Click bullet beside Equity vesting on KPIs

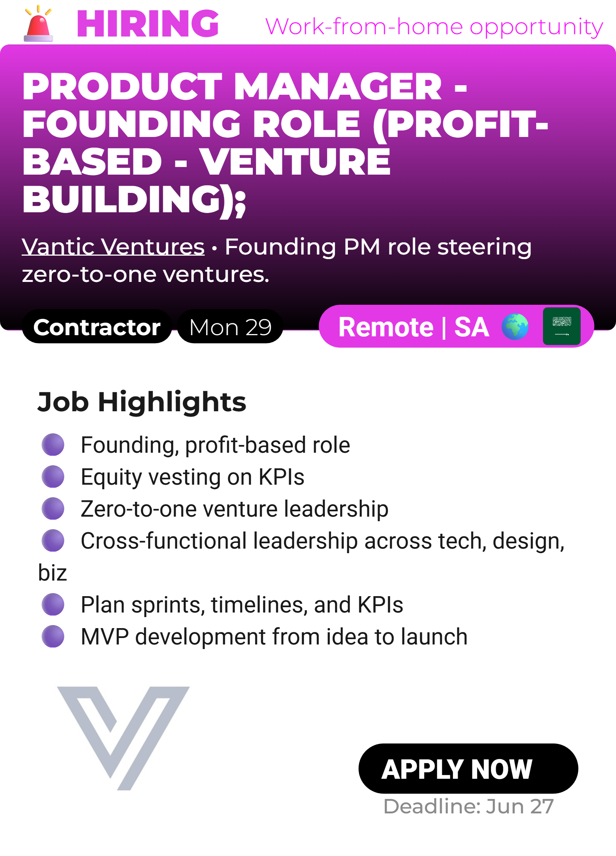[x=53, y=476]
